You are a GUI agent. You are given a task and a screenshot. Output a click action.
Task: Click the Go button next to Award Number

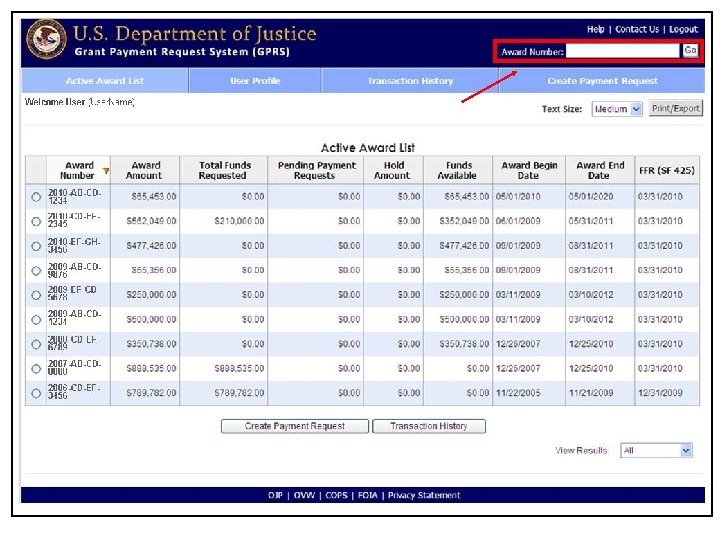[x=690, y=51]
